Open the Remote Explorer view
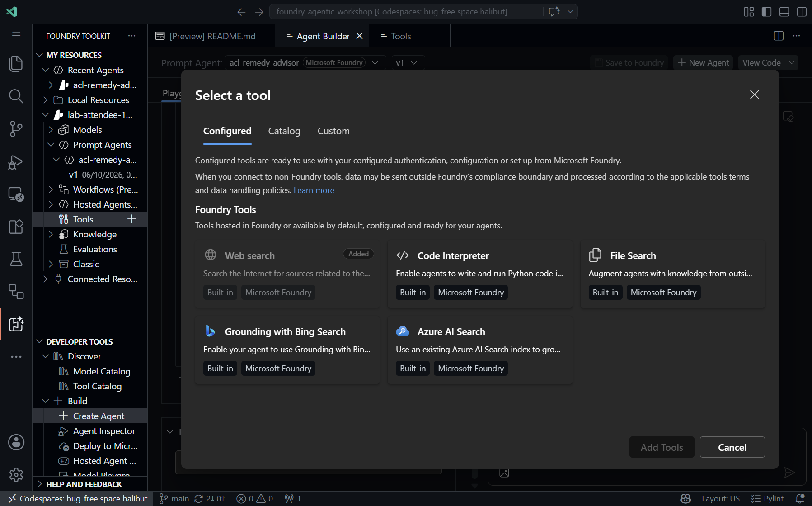This screenshot has width=812, height=506. [x=16, y=194]
